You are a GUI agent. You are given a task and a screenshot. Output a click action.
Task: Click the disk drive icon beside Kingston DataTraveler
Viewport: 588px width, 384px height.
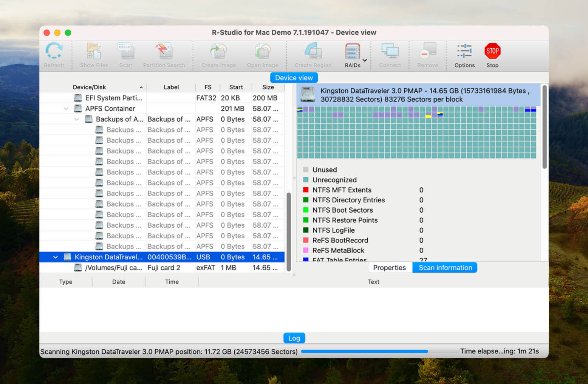click(x=67, y=257)
